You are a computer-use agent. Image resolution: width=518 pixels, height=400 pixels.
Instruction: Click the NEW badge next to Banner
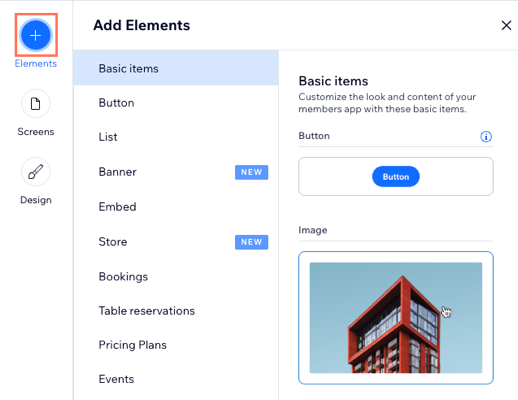click(x=251, y=172)
